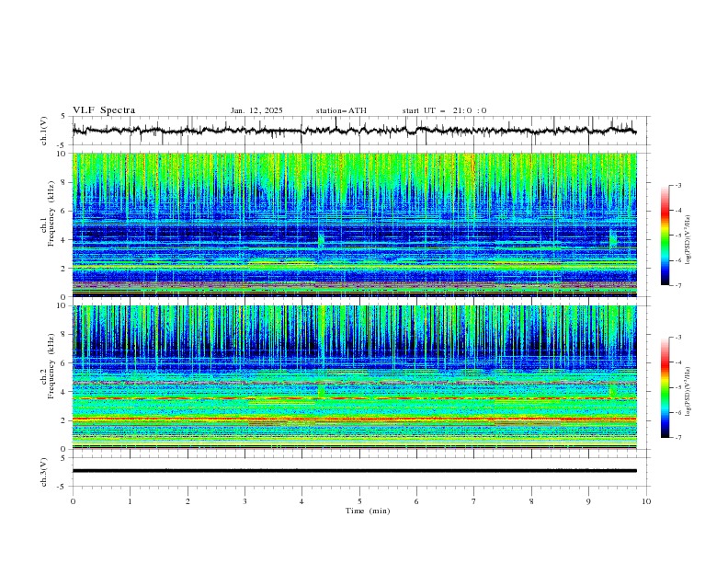Click the "-3" label on ch.2 color bar
728x563 pixels.
click(x=678, y=338)
